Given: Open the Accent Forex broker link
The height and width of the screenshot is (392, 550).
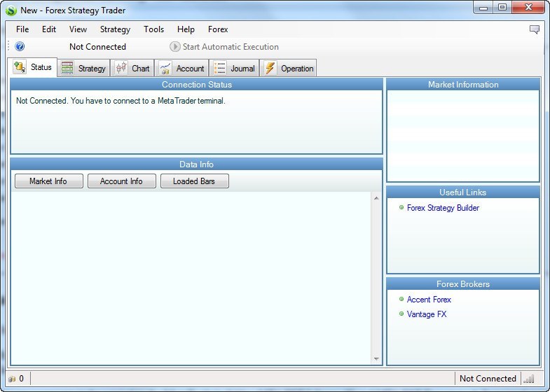Looking at the screenshot, I should point(429,300).
